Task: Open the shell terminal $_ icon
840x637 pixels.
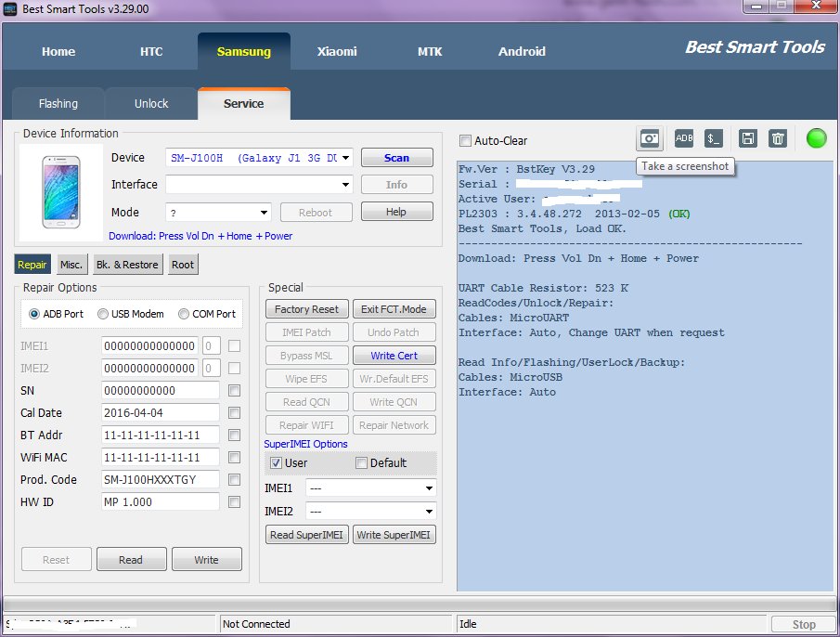Action: pyautogui.click(x=713, y=138)
